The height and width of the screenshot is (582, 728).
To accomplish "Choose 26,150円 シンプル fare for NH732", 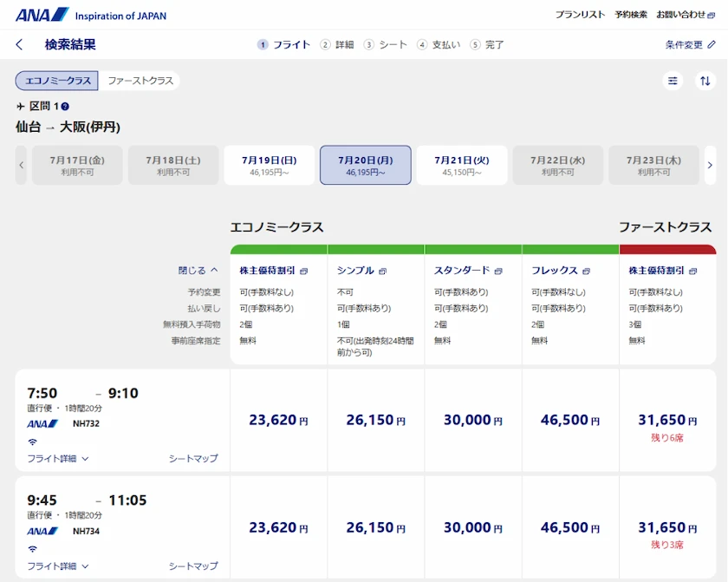I will 375,421.
